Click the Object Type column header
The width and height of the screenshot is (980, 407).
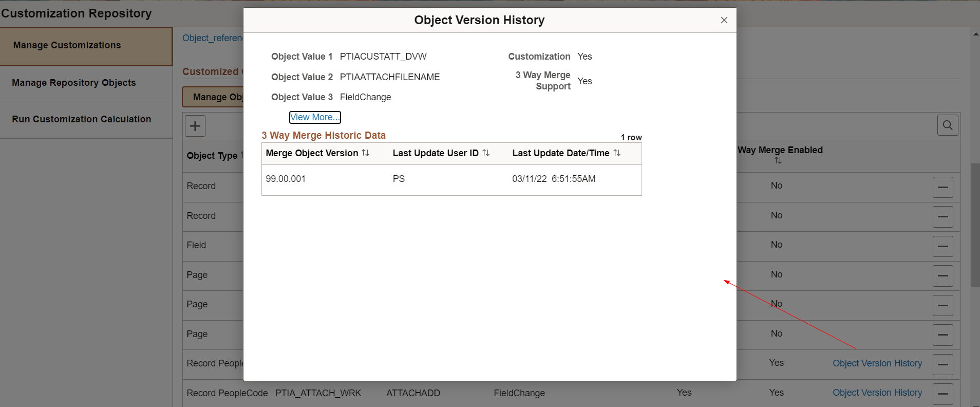coord(212,156)
